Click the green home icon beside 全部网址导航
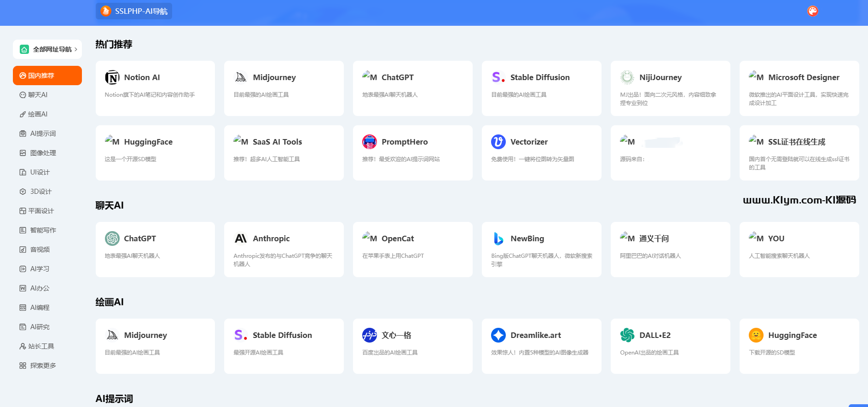Viewport: 868px width, 407px height. 24,49
